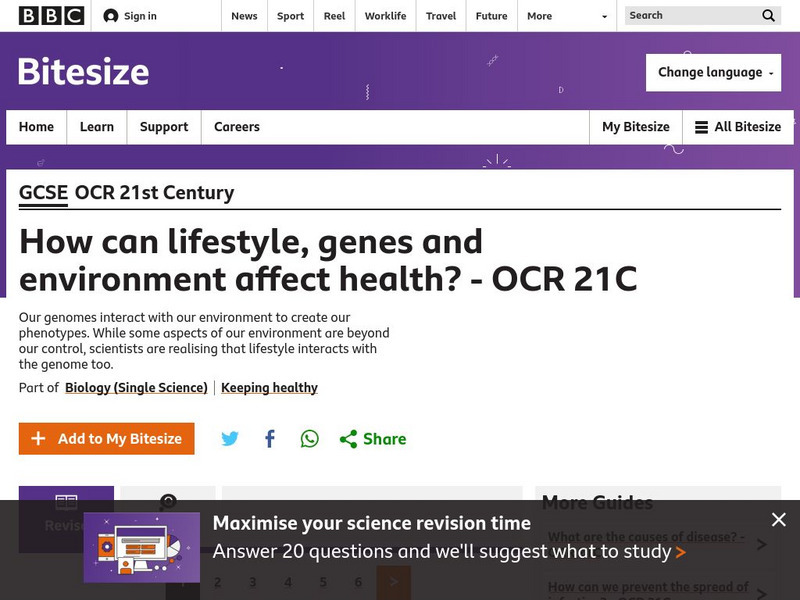Open the All Bitesize menu
The image size is (800, 600).
tap(738, 127)
